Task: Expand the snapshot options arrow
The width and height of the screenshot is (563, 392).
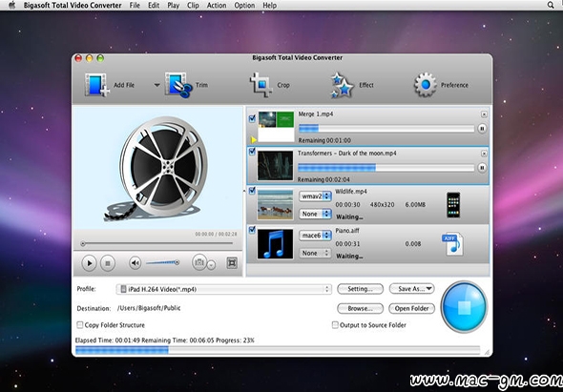Action: [212, 265]
